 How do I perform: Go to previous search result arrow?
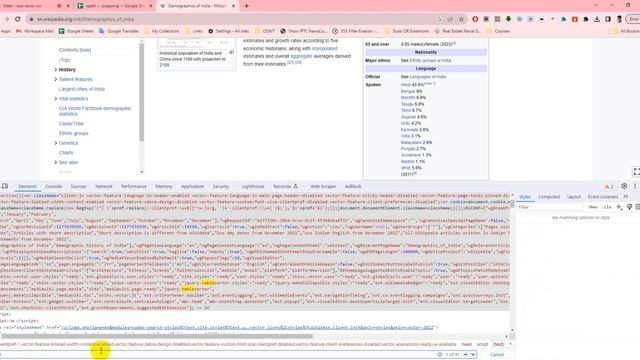pos(465,355)
